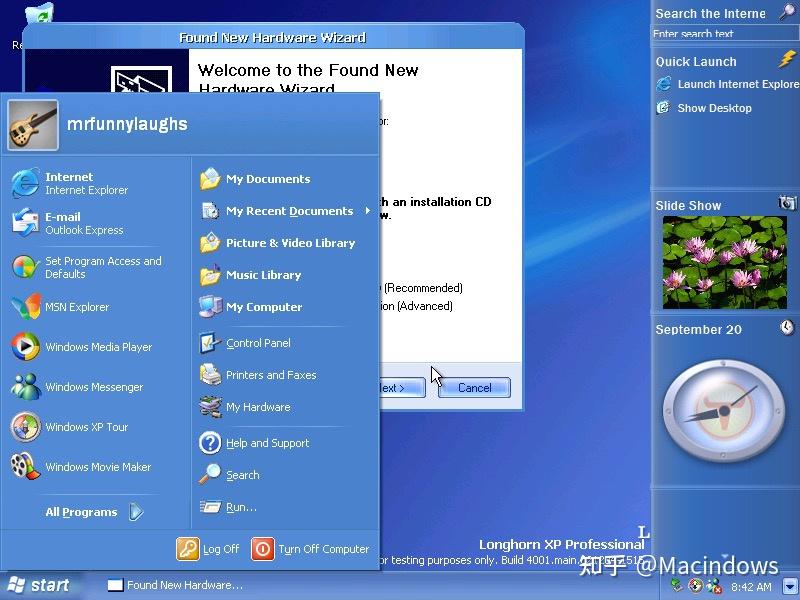Click the Safely Remove Hardware tray icon
This screenshot has height=600, width=800.
click(676, 586)
